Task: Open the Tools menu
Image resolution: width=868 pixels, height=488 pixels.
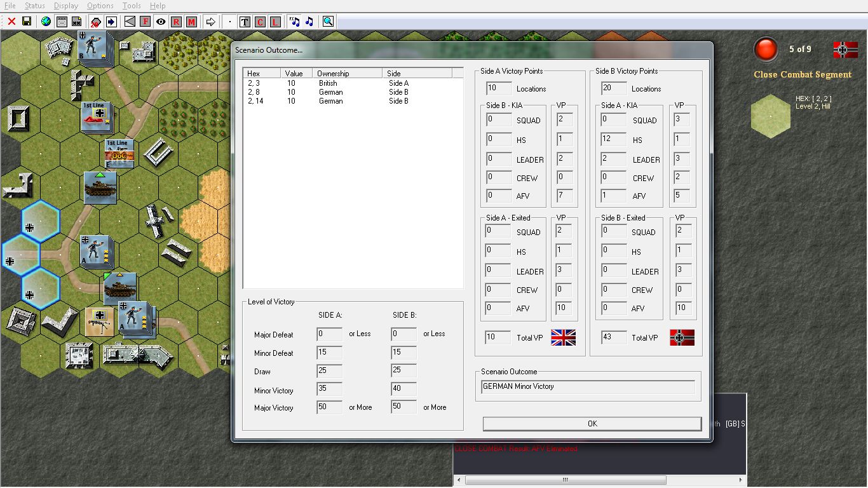Action: [132, 6]
